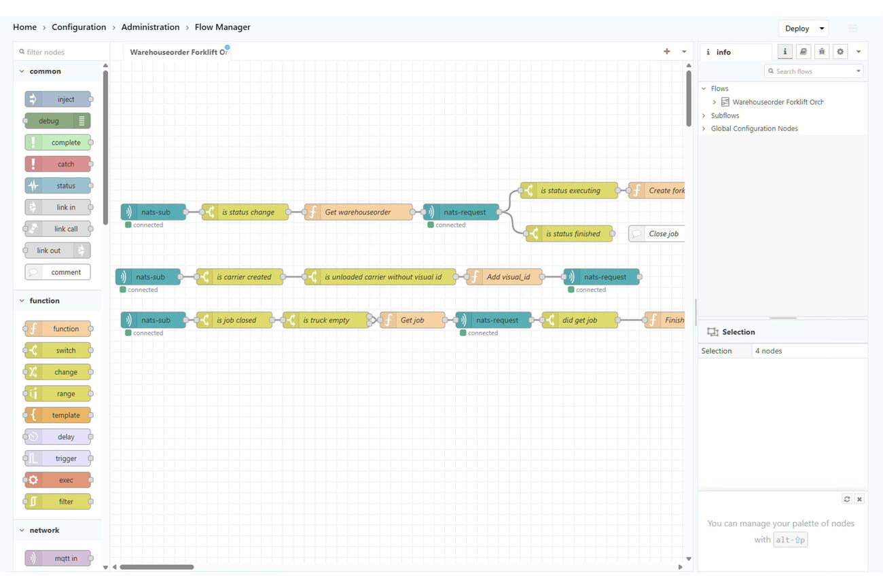Close the tips box with X icon
The image size is (883, 588).
[859, 499]
